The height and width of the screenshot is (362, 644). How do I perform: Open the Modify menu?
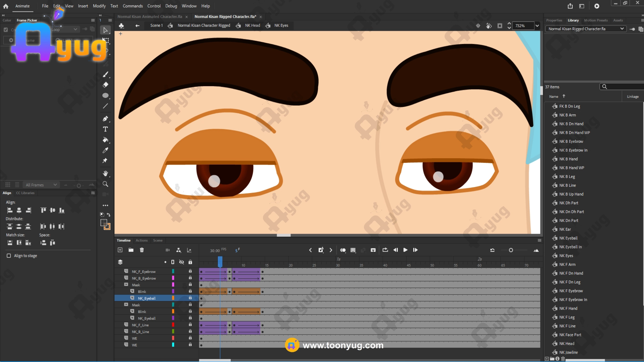pyautogui.click(x=99, y=6)
